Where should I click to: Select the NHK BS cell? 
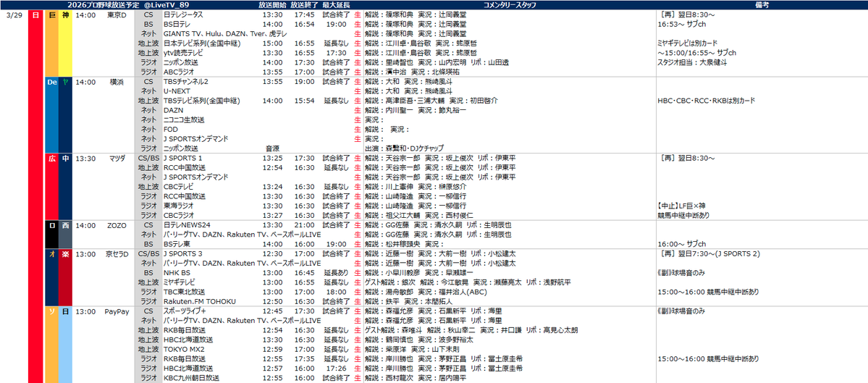click(177, 274)
